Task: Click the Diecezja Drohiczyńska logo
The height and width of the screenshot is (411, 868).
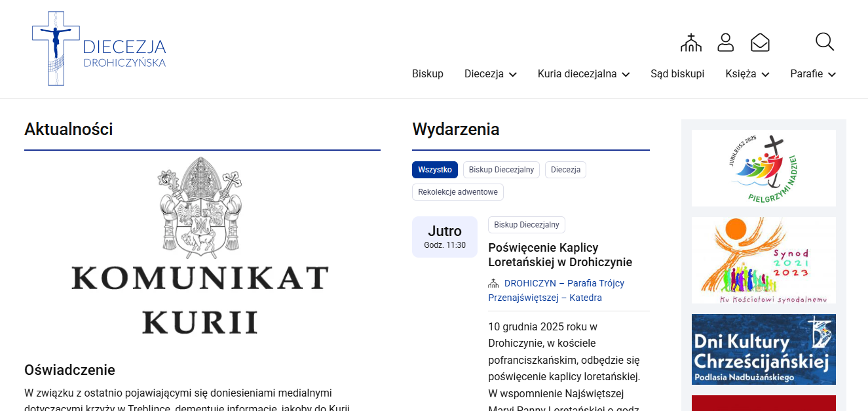Action: click(99, 48)
